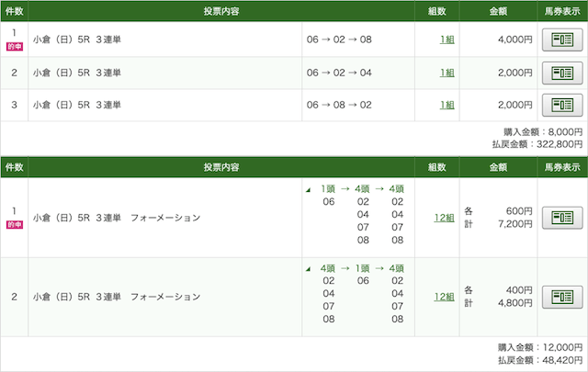Open 1組 link for 06→02→04 bet

(447, 73)
